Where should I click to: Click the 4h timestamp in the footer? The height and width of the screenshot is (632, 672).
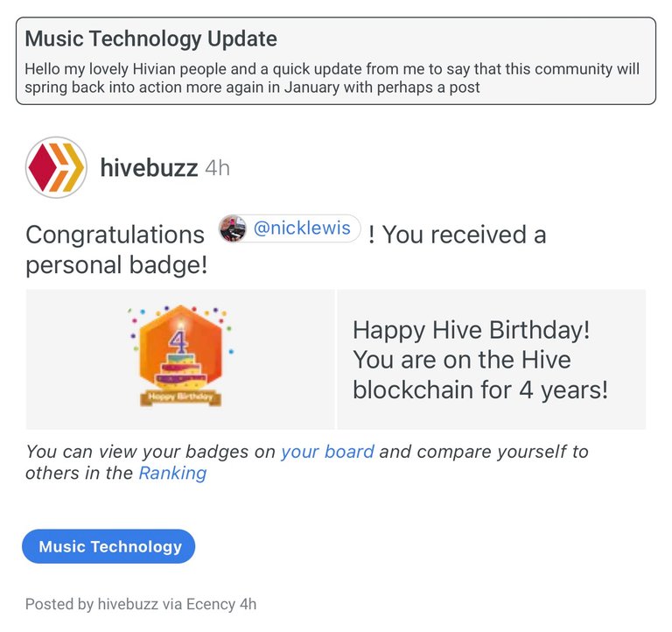coord(248,604)
